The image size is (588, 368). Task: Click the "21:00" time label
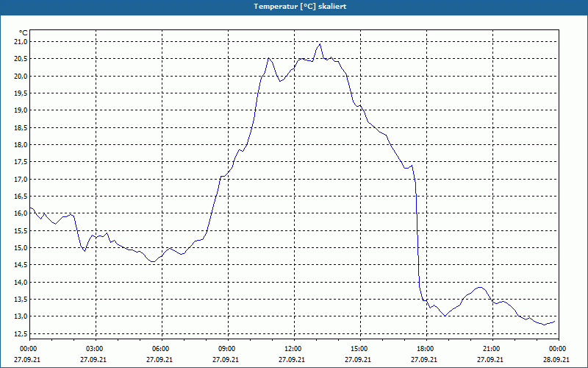point(492,349)
